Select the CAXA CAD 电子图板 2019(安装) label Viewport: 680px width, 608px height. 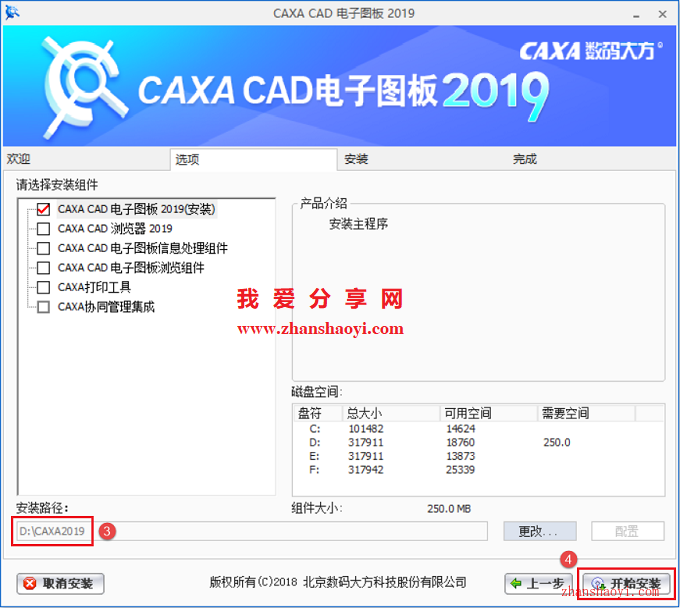click(137, 209)
